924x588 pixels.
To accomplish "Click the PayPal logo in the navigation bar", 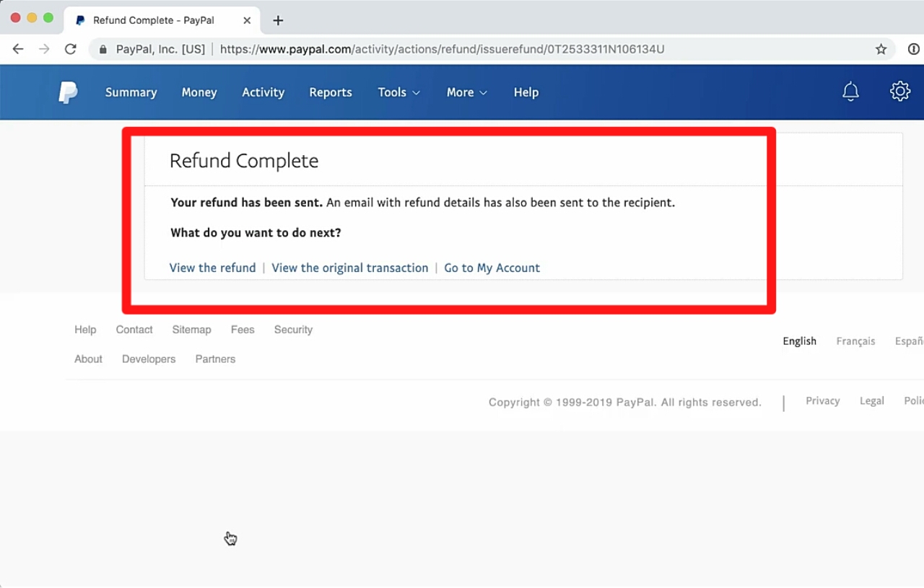I will click(68, 92).
